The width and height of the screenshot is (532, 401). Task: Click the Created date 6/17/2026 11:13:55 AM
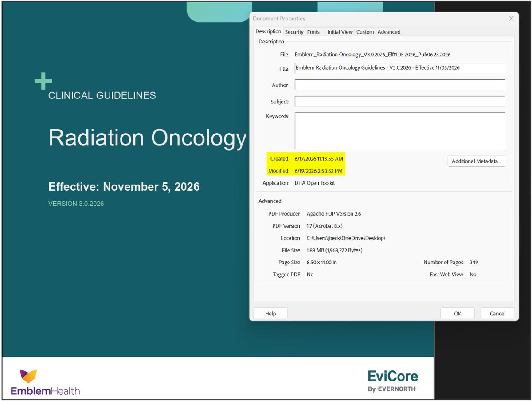click(319, 158)
